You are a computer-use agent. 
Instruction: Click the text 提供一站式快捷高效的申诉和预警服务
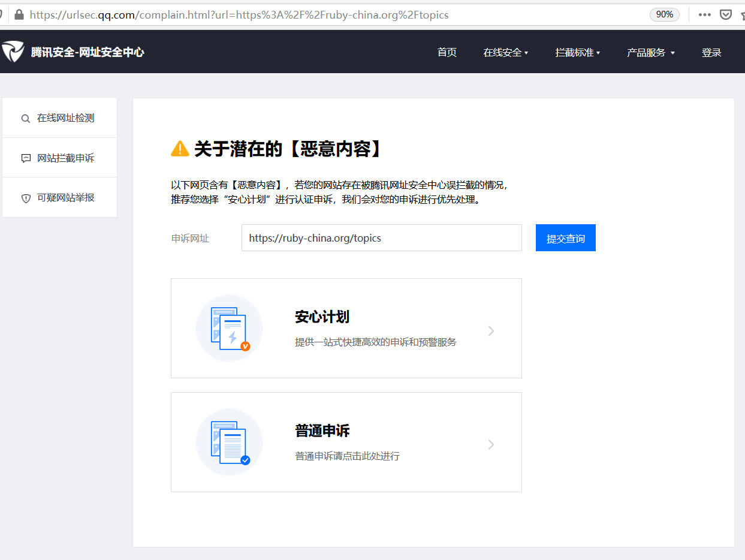pos(376,342)
